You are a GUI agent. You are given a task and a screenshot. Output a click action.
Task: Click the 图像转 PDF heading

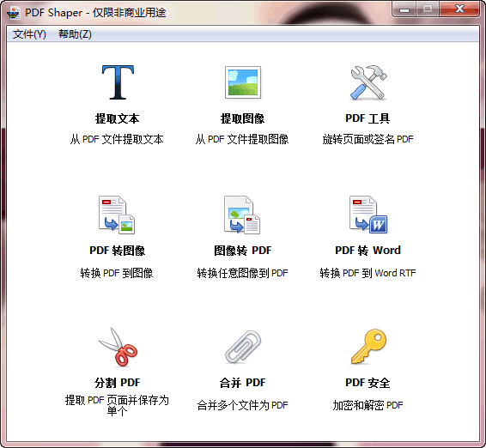point(242,251)
